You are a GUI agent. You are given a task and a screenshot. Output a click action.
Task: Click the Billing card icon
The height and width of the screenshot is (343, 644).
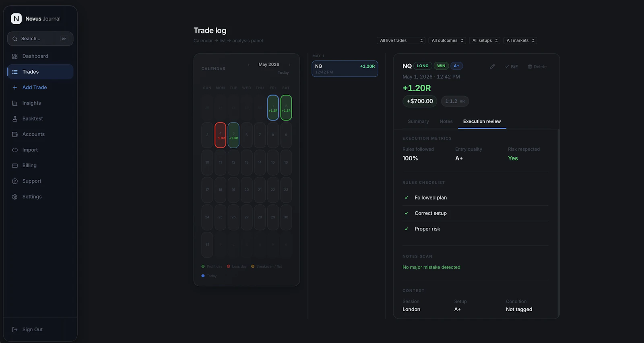(15, 165)
